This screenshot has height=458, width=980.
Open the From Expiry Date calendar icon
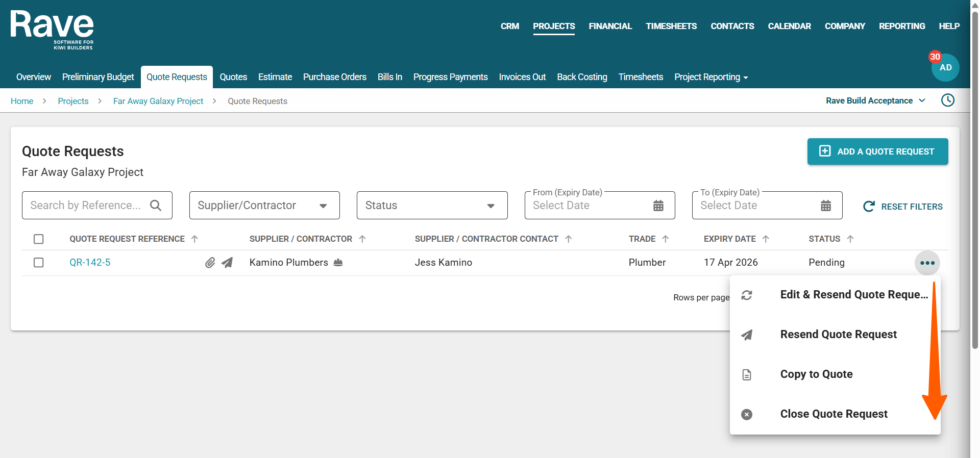pos(658,206)
